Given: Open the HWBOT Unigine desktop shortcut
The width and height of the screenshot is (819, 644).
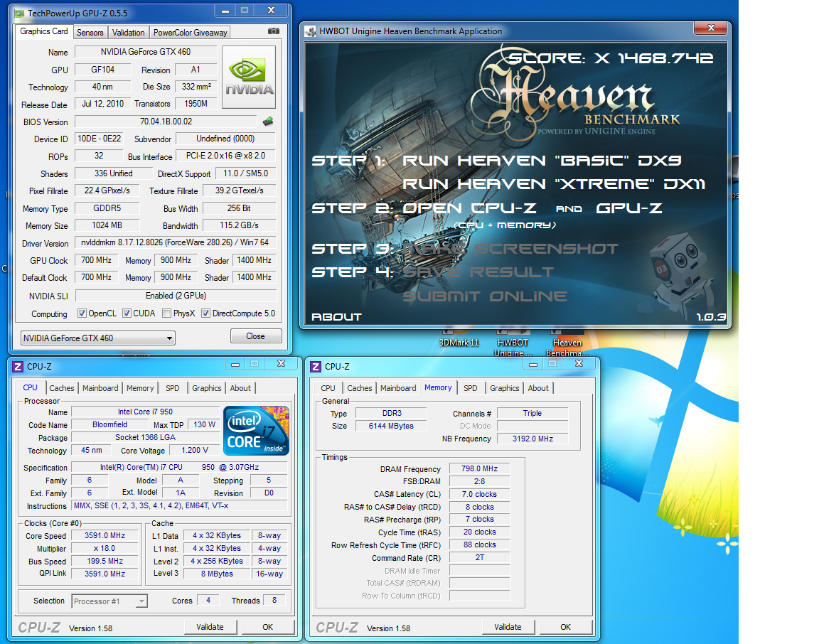Looking at the screenshot, I should 513,343.
